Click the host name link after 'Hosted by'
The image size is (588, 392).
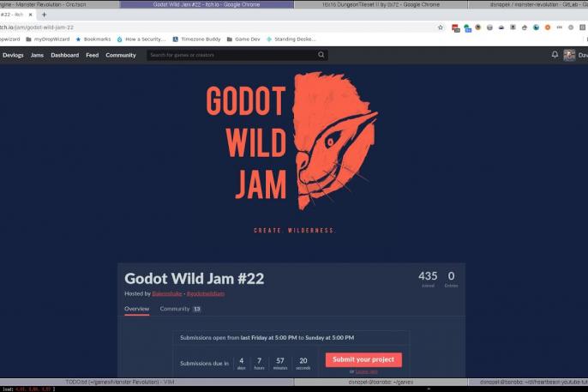[x=167, y=293]
